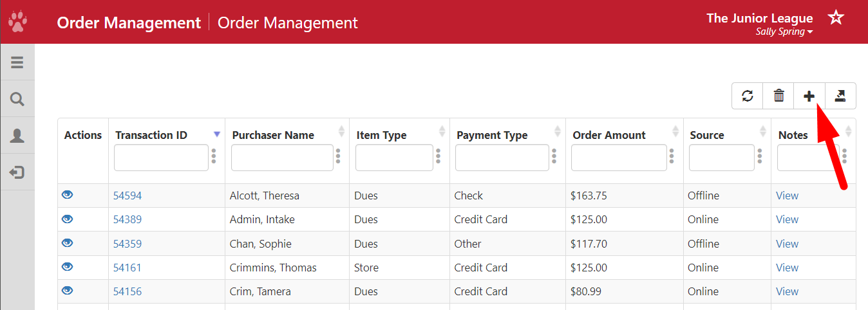Open filter options for Transaction ID

(x=214, y=156)
